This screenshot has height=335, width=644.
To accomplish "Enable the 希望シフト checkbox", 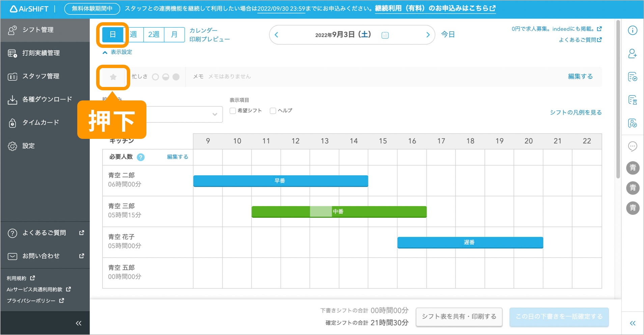I will (232, 111).
